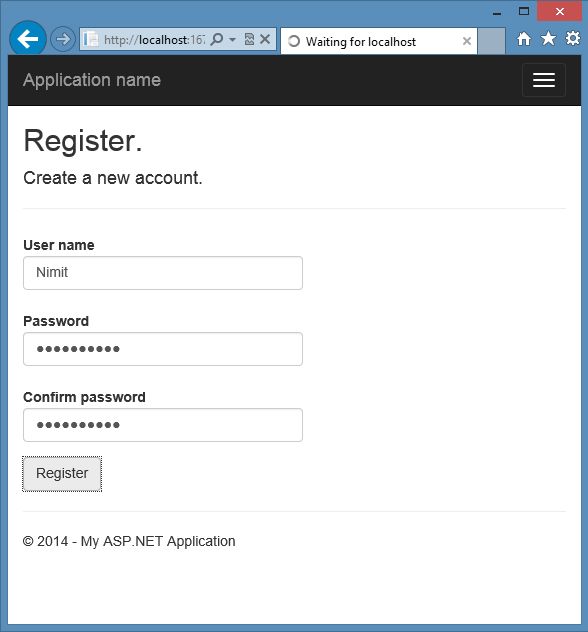
Task: Click the Password input field
Action: (163, 349)
